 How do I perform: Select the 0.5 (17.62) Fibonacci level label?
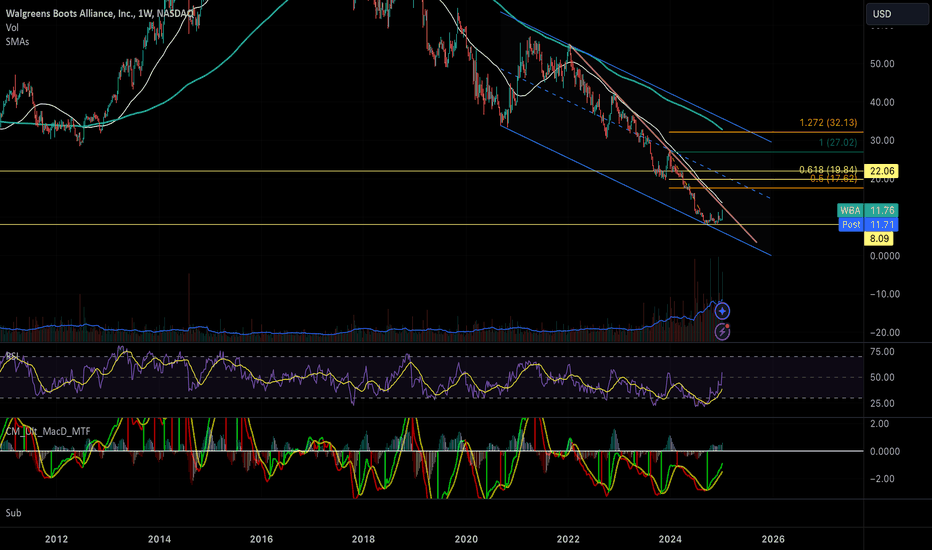click(834, 178)
